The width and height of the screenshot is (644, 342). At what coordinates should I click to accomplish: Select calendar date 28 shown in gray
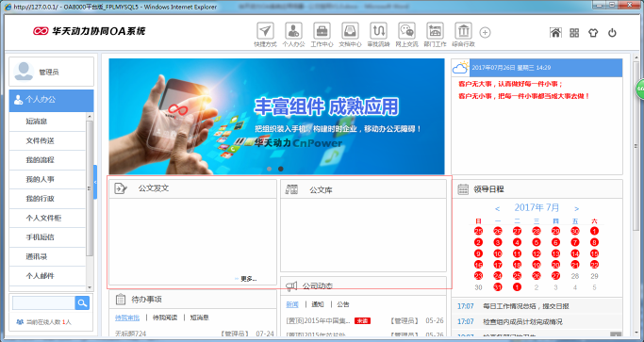coord(575,276)
